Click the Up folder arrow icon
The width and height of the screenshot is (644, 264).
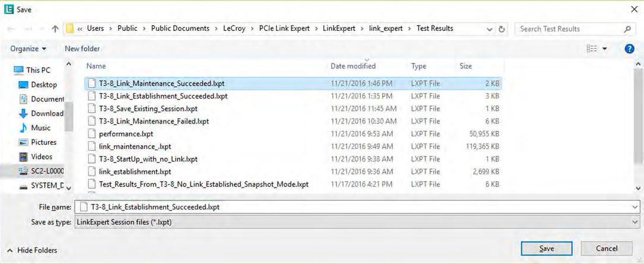tap(55, 29)
